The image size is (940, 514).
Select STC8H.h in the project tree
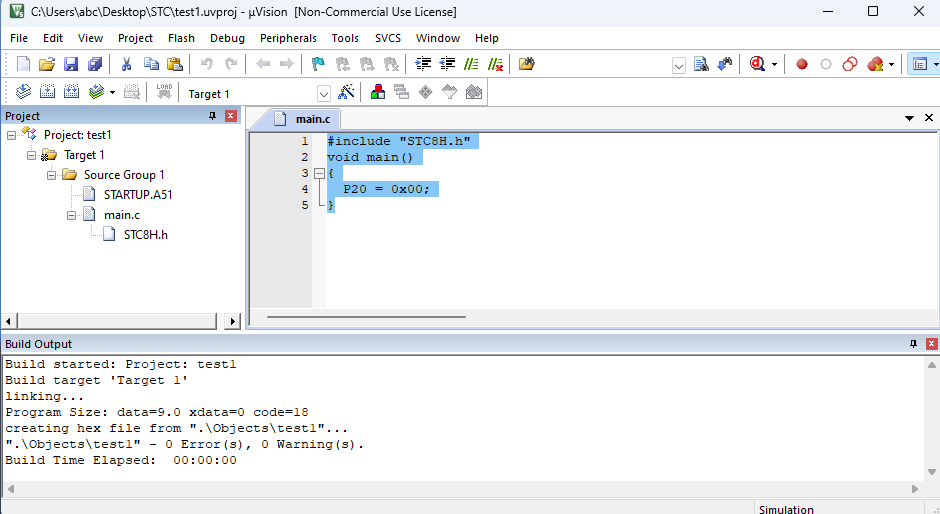click(146, 235)
